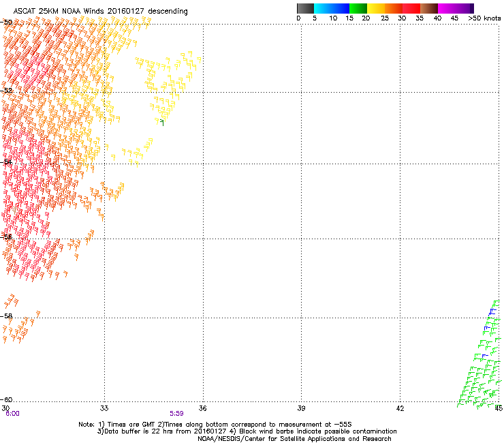
Task: Click the longitude label 39
Action: click(x=301, y=408)
